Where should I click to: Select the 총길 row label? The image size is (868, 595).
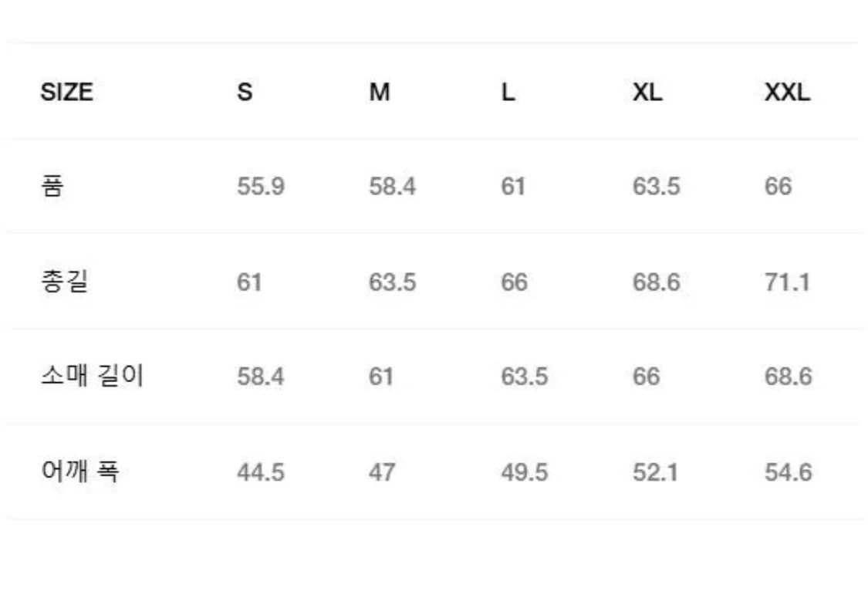point(64,282)
